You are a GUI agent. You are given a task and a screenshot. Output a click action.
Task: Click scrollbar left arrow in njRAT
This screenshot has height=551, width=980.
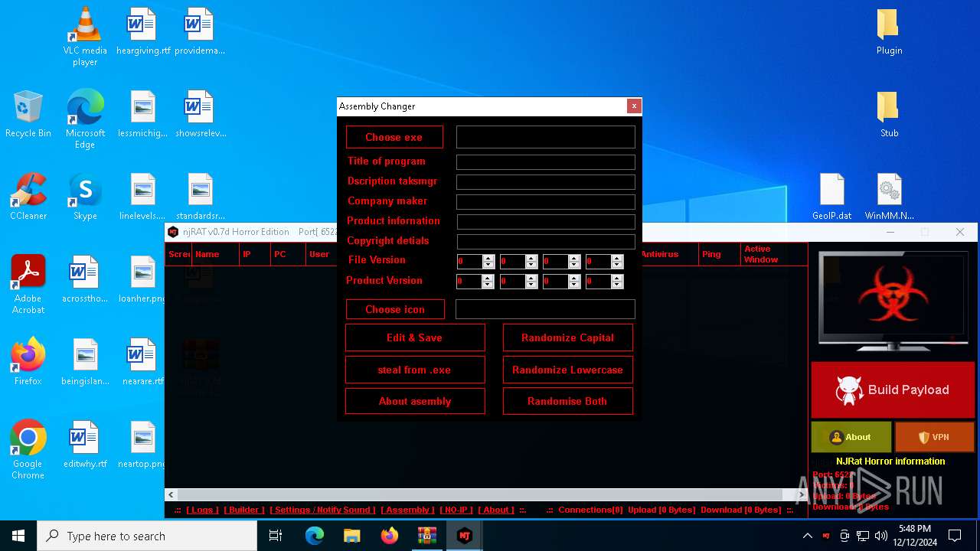point(171,495)
